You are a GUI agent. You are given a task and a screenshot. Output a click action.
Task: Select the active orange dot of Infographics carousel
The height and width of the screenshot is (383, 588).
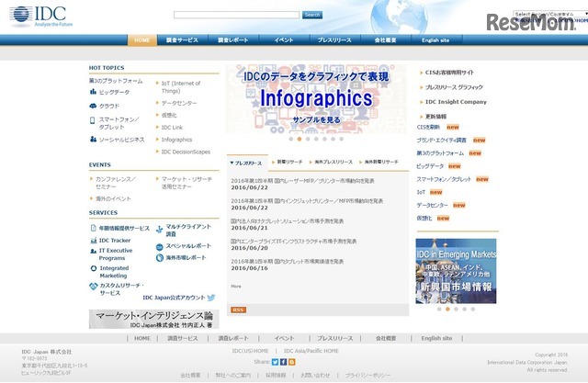pyautogui.click(x=300, y=139)
